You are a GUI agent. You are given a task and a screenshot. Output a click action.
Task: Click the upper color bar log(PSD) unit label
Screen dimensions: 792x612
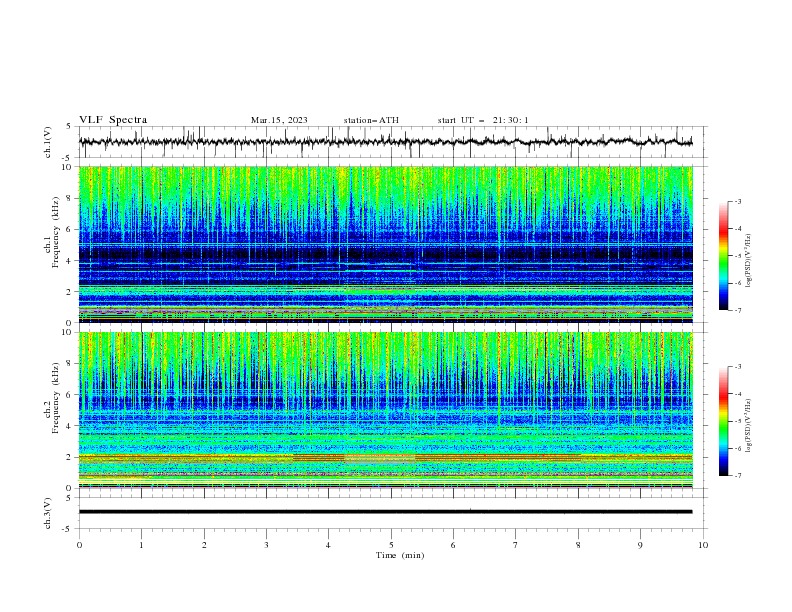pos(749,261)
